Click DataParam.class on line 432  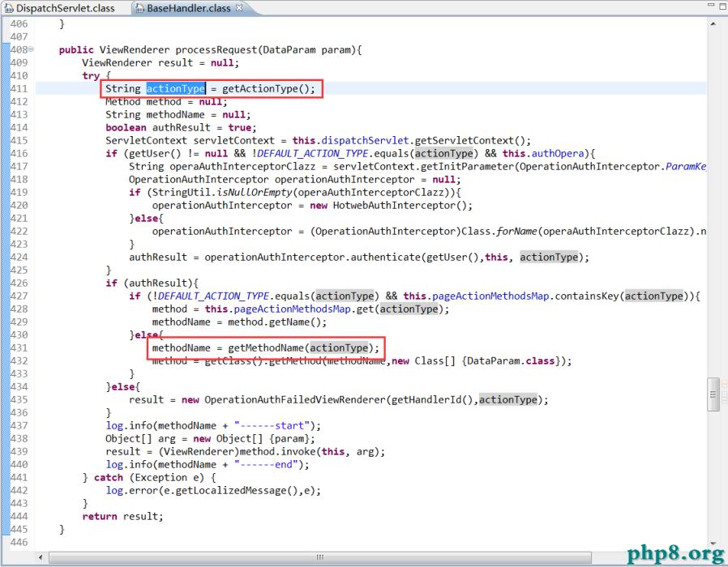[511, 361]
